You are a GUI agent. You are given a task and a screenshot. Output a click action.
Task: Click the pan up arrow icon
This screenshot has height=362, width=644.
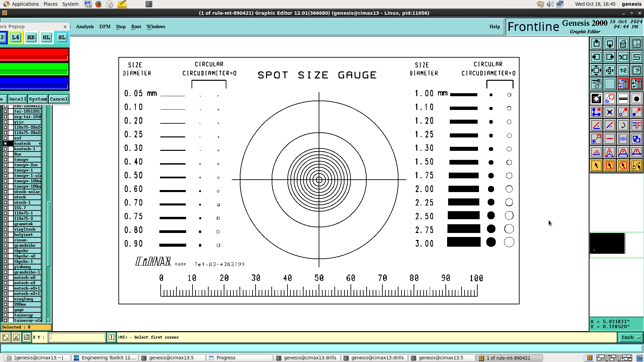click(596, 44)
